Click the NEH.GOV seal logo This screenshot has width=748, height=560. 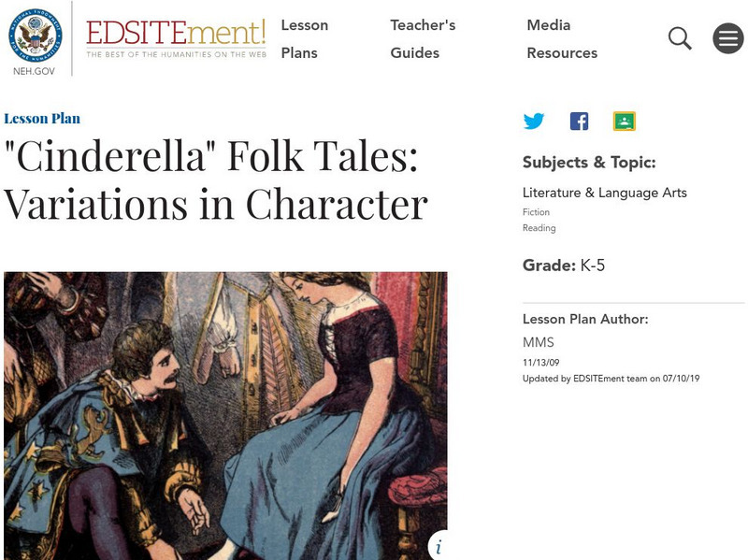tap(36, 34)
